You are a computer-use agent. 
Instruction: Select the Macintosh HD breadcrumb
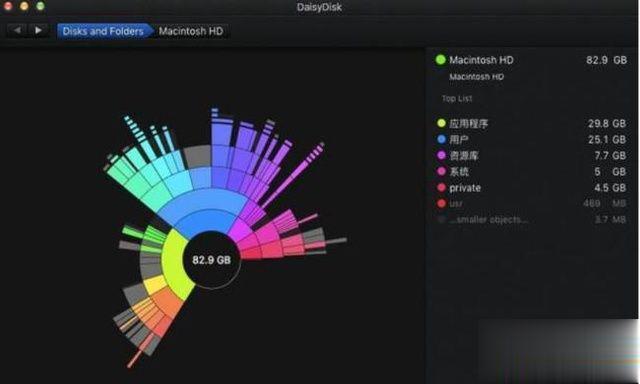click(x=191, y=31)
